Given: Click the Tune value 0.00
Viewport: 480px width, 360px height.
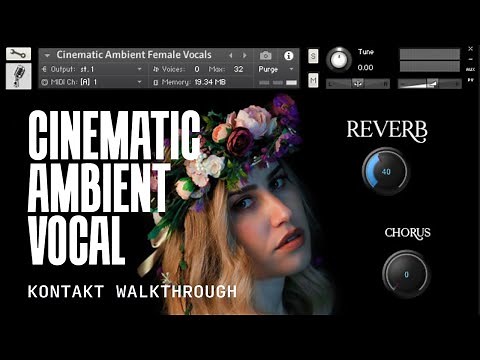Looking at the screenshot, I should point(365,68).
